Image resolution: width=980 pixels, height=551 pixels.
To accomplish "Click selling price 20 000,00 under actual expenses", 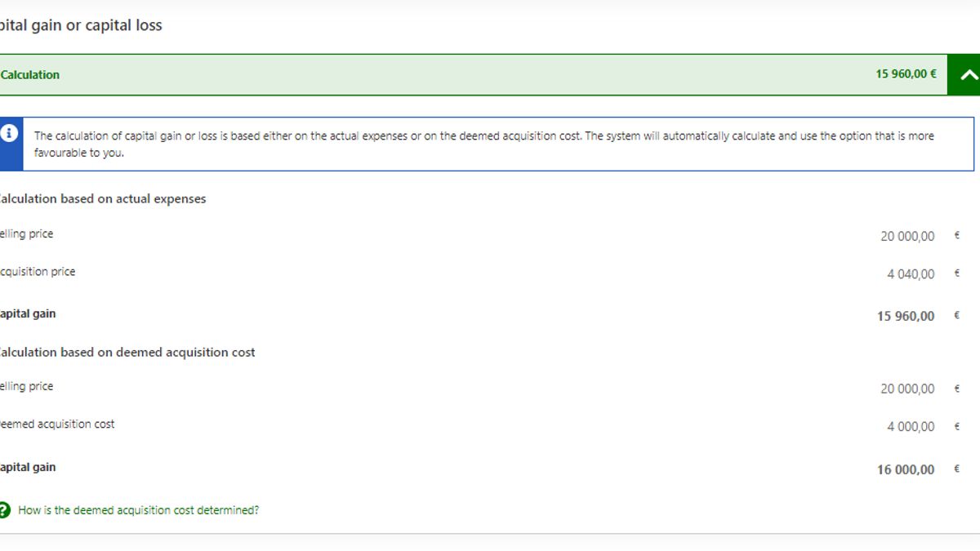I will point(907,237).
